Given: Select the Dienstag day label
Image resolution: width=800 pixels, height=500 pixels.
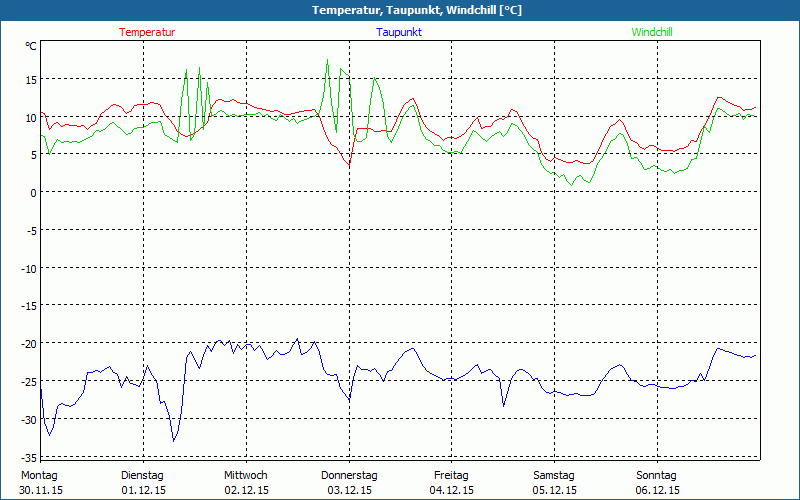Looking at the screenshot, I should click(142, 475).
